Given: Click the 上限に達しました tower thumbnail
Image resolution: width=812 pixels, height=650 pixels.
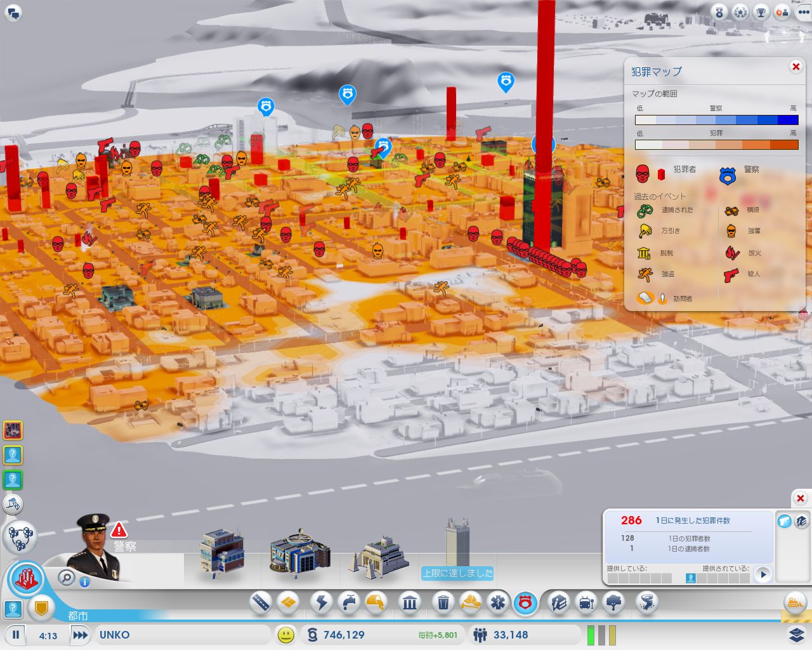Looking at the screenshot, I should (457, 550).
